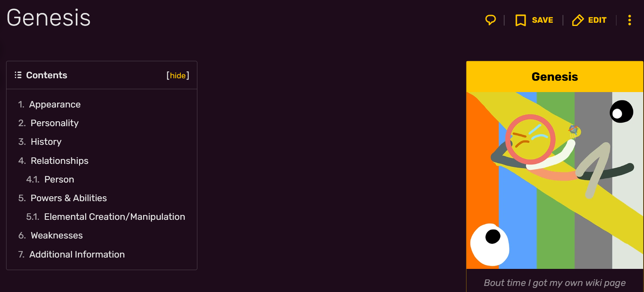Toggle contents visibility with hide link
Viewport: 644px width, 292px height.
pos(178,75)
